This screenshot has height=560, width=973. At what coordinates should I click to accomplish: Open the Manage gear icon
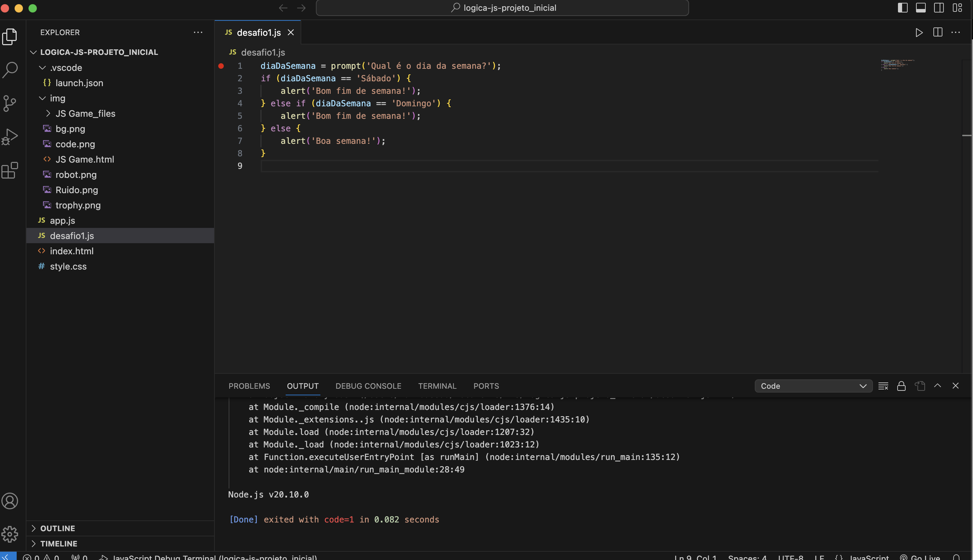point(10,534)
